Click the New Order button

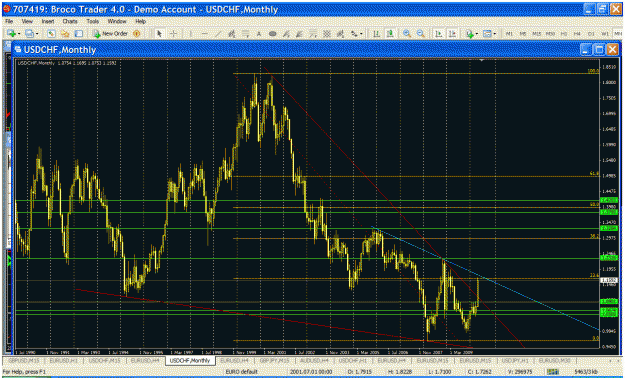click(110, 34)
